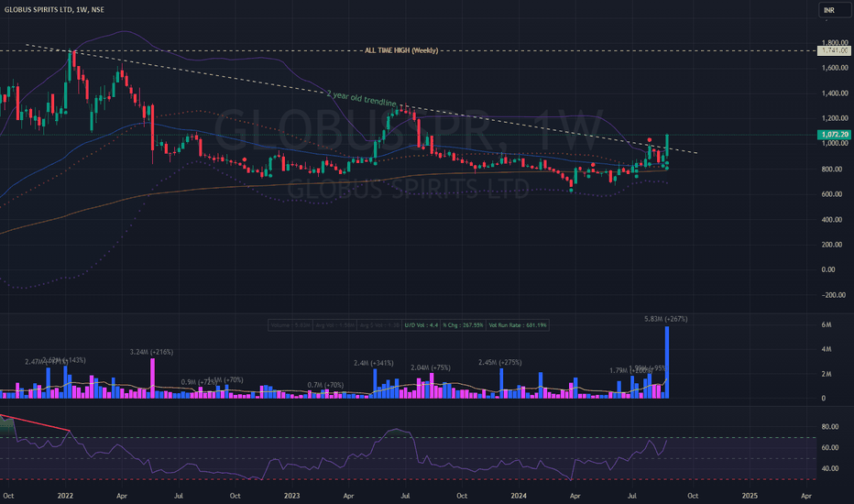Click the 2024 label on the time axis
This screenshot has width=854, height=504.
coord(519,496)
